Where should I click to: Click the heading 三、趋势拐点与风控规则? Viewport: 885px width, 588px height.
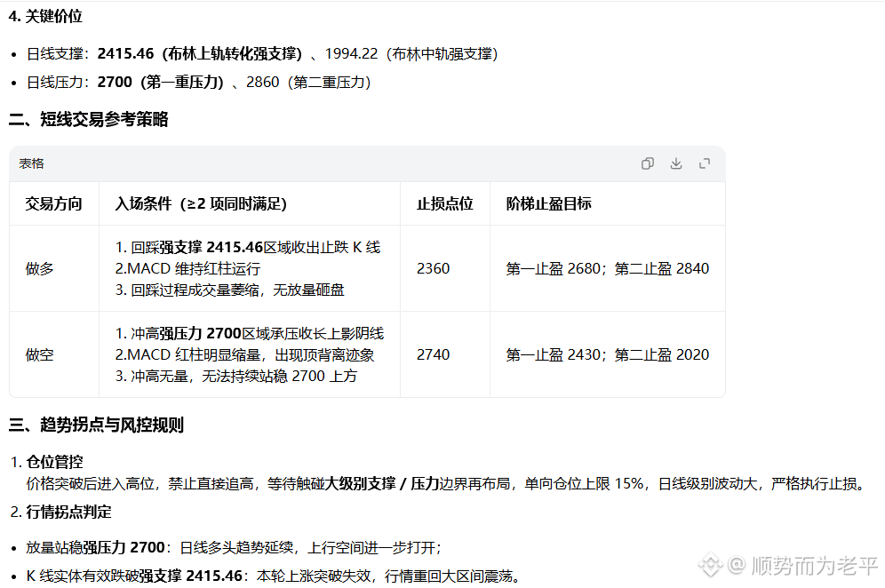coord(97,425)
